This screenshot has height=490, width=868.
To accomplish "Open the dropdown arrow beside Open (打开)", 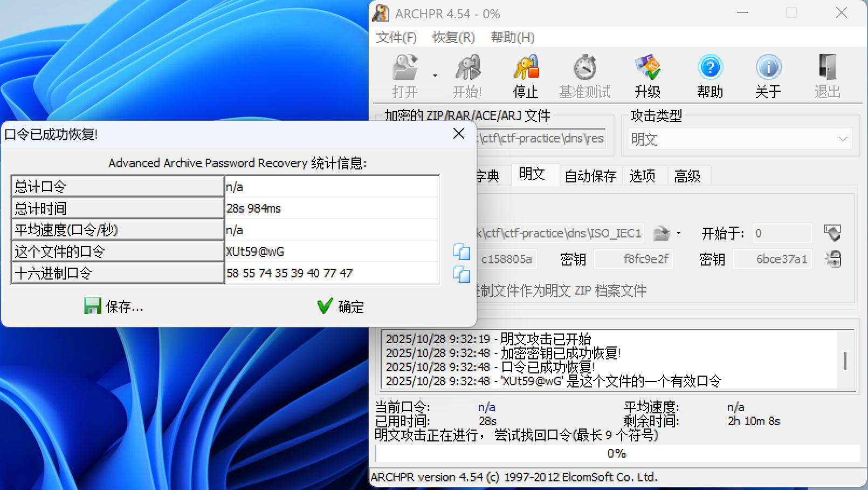I will [435, 76].
